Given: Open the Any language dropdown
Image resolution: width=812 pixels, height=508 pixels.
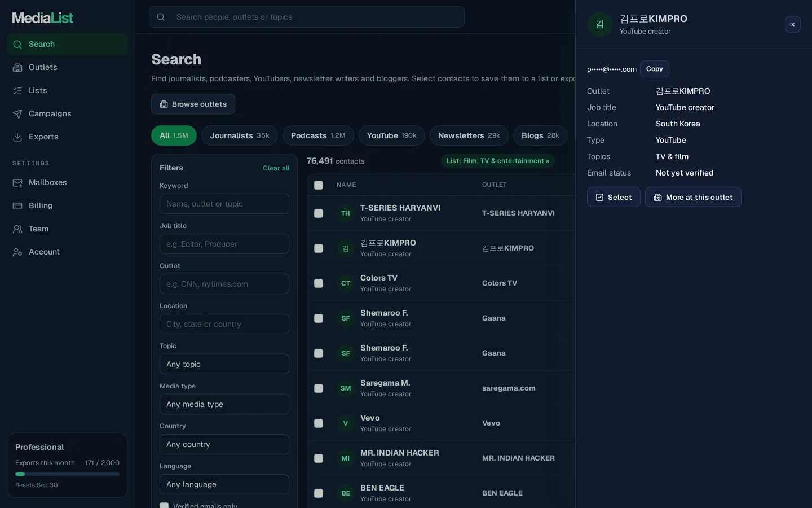Looking at the screenshot, I should (x=224, y=484).
